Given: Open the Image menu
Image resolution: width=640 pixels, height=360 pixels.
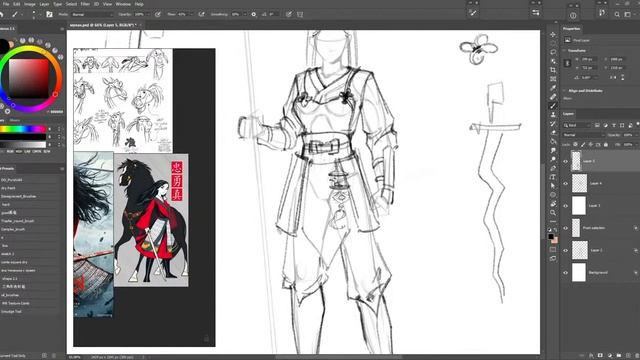Looking at the screenshot, I should 30,4.
